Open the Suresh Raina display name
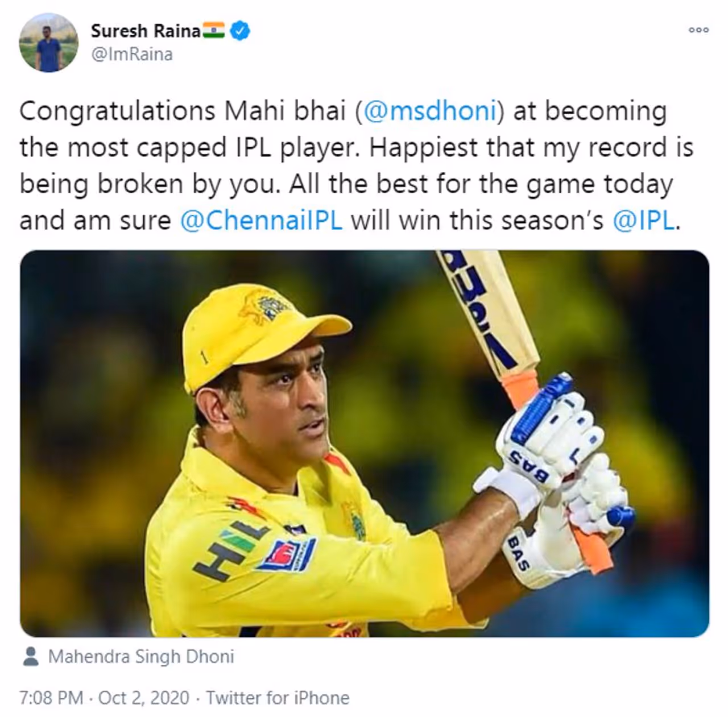Image resolution: width=728 pixels, height=717 pixels. [x=146, y=31]
